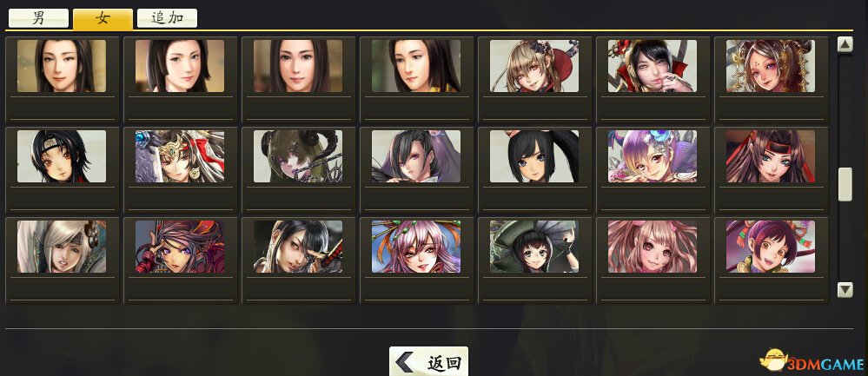This screenshot has height=376, width=868.
Task: Click the 返回 back button
Action: (x=428, y=361)
